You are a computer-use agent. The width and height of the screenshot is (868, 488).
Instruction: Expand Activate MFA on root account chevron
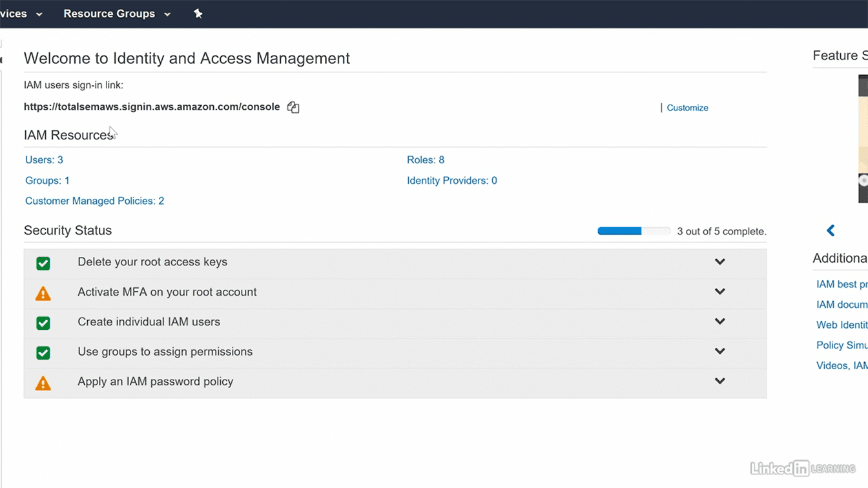coord(719,292)
